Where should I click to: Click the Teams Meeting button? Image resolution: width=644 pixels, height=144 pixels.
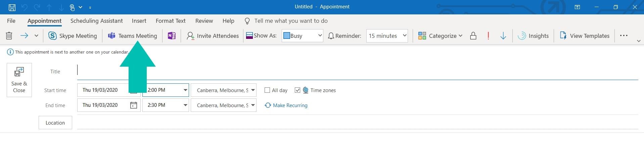coord(132,35)
